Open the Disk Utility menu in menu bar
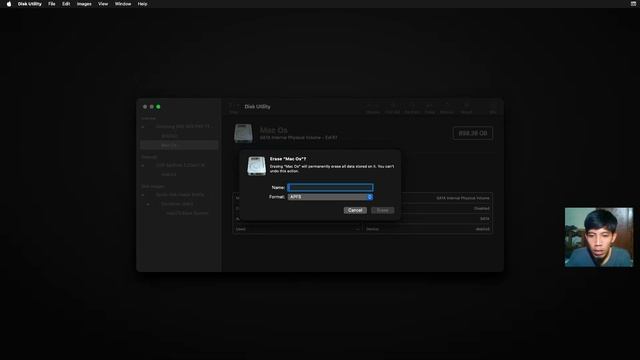This screenshot has height=360, width=640. [x=29, y=4]
